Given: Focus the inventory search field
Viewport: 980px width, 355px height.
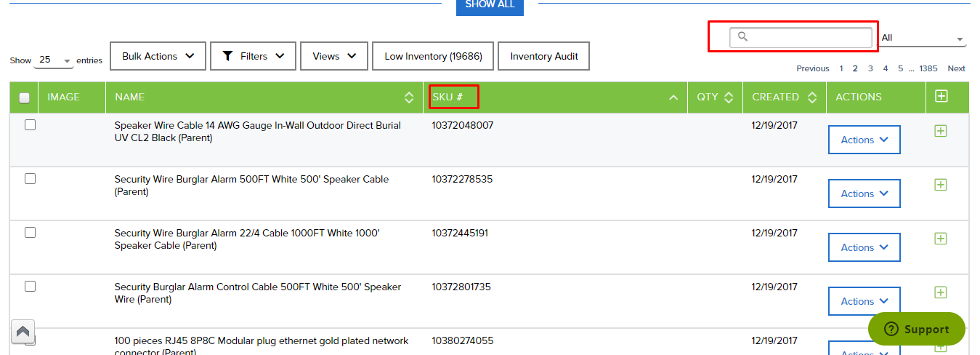Looking at the screenshot, I should pyautogui.click(x=801, y=37).
